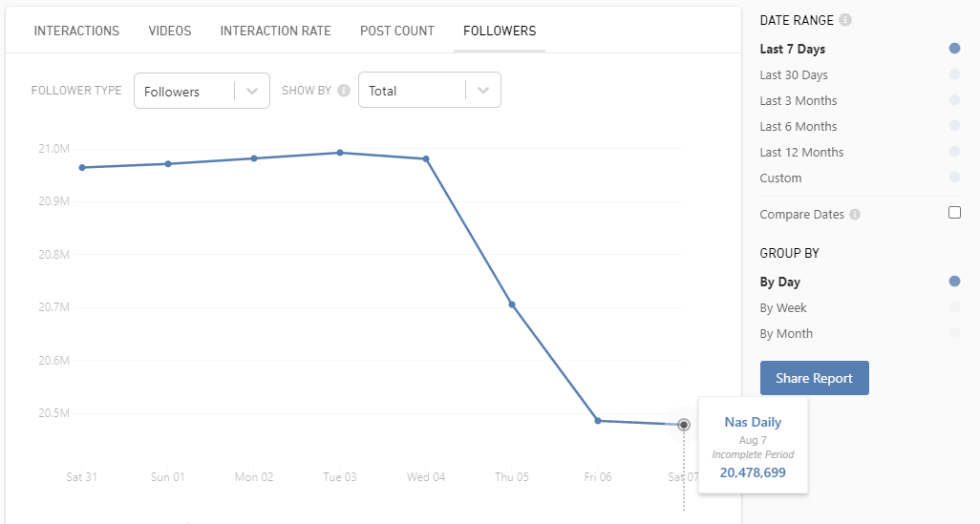Expand the Show By Total dropdown
The image size is (980, 524).
point(429,91)
